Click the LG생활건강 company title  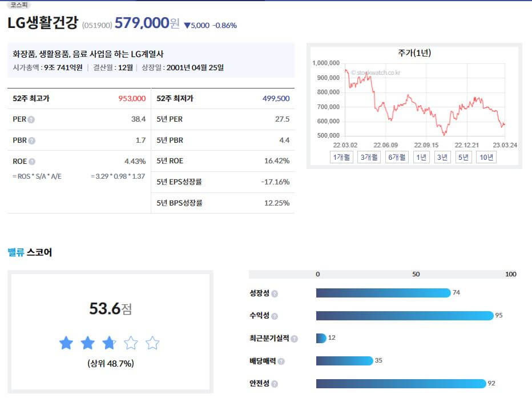point(43,23)
